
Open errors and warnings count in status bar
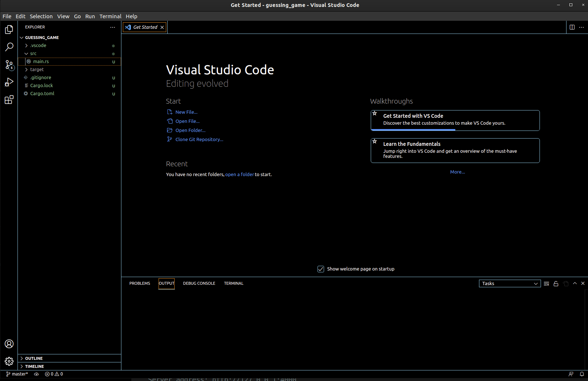click(x=54, y=374)
